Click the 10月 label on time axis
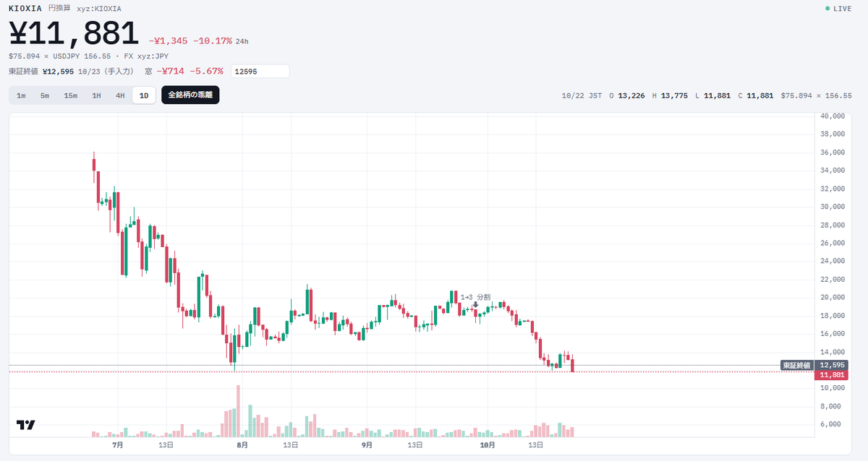This screenshot has height=461, width=868. pos(488,445)
